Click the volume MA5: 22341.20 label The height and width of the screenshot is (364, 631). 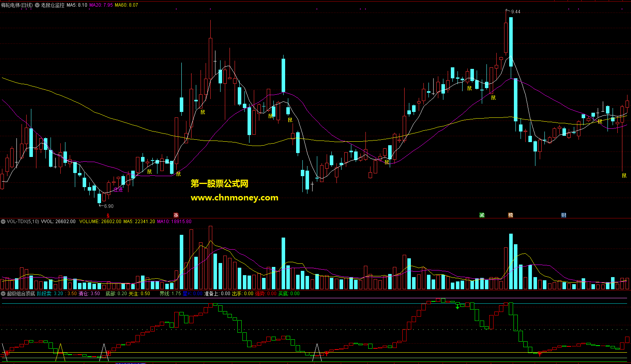point(139,222)
